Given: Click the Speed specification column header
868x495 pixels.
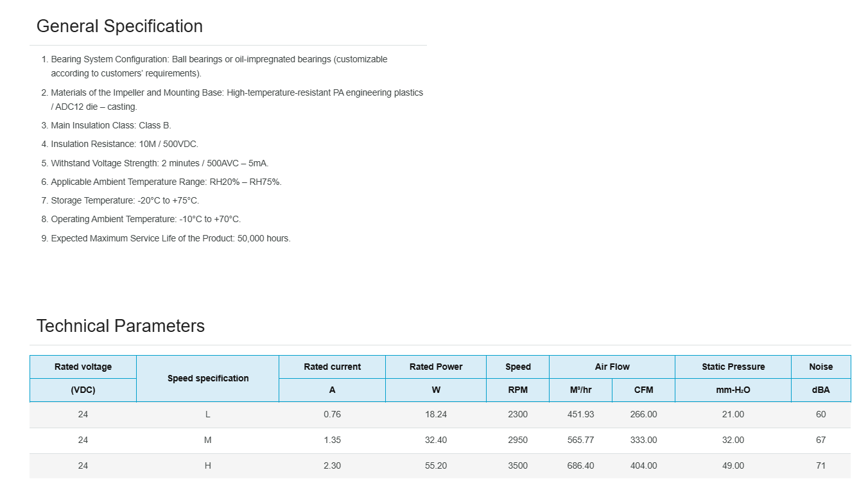Looking at the screenshot, I should pos(207,378).
